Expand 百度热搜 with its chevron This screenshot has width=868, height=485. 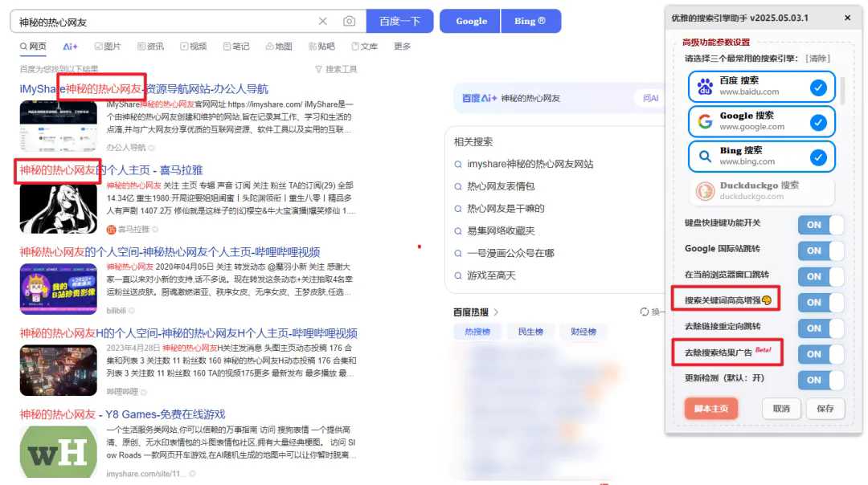point(496,312)
